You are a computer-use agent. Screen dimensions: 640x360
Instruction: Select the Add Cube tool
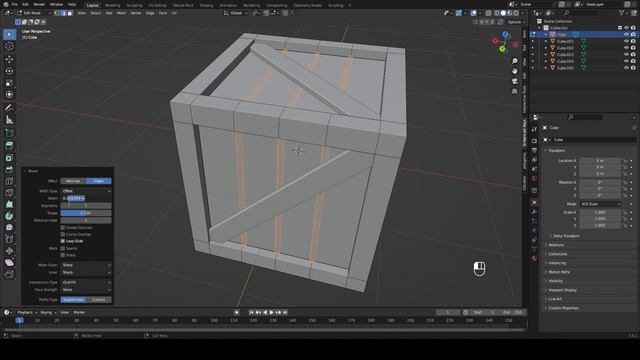(x=9, y=133)
